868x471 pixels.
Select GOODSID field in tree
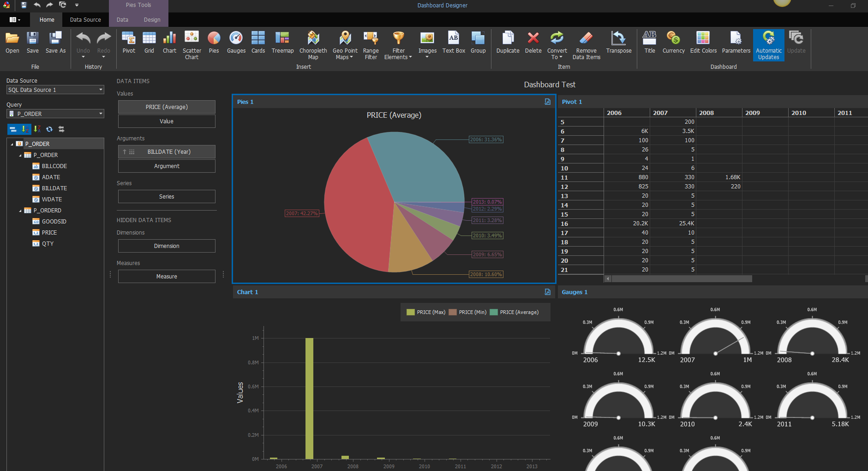54,222
